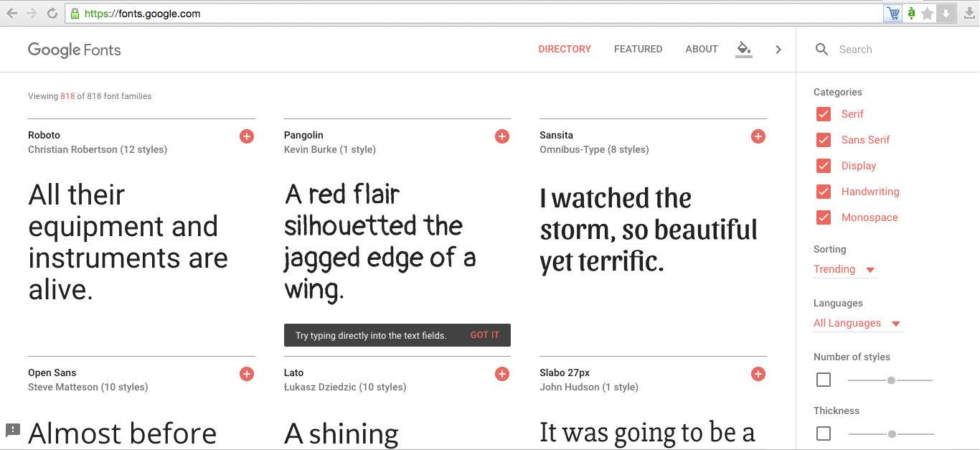Click Pangolin sample text 'A red flair'
The width and height of the screenshot is (980, 450).
click(x=380, y=242)
